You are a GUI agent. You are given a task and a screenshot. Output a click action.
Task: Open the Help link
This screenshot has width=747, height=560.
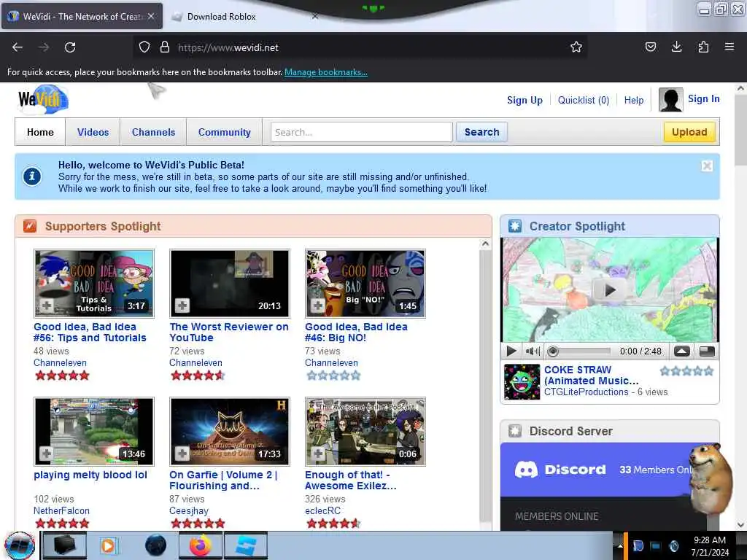click(x=634, y=100)
